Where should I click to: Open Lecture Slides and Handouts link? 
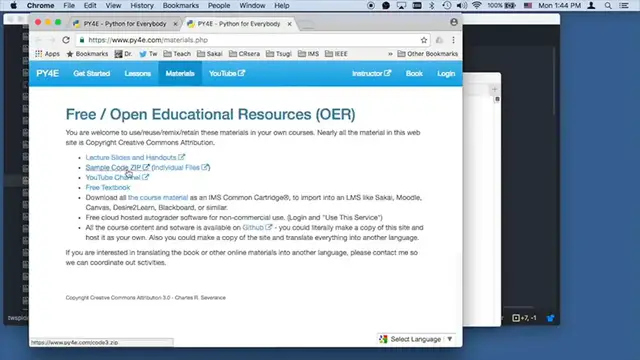pyautogui.click(x=135, y=157)
